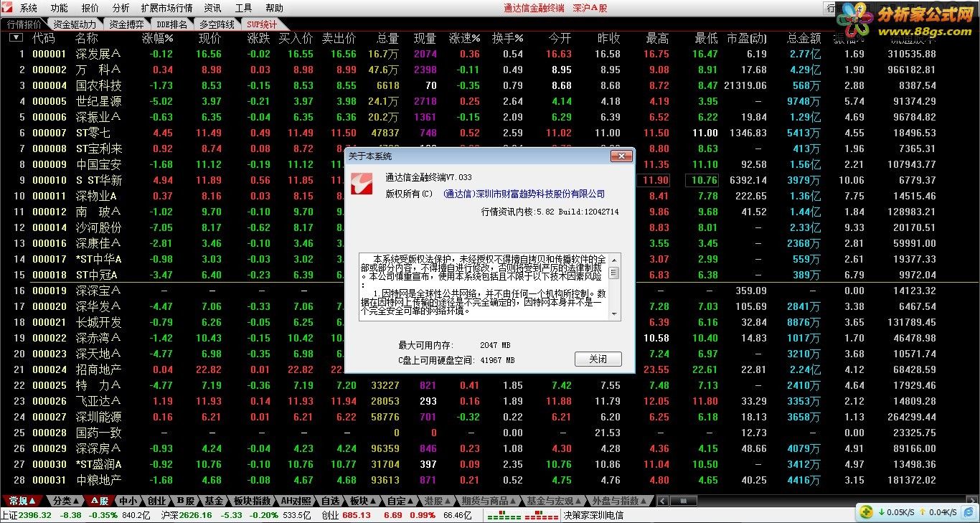
Task: Switch to the 行情报价 tab
Action: coord(24,24)
